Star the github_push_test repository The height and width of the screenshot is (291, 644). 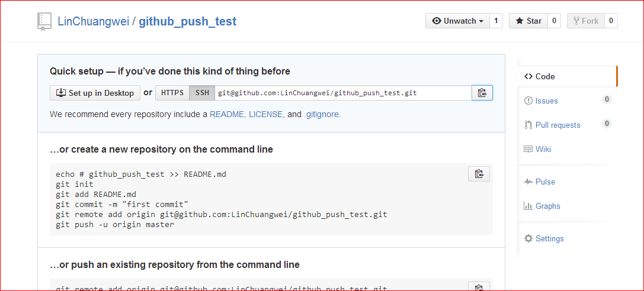pyautogui.click(x=528, y=21)
